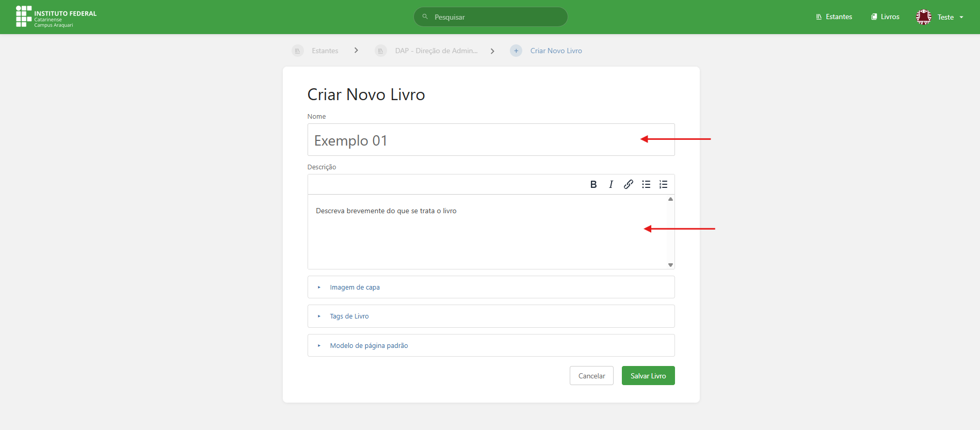Click the Teste user avatar
980x430 pixels.
click(x=923, y=17)
